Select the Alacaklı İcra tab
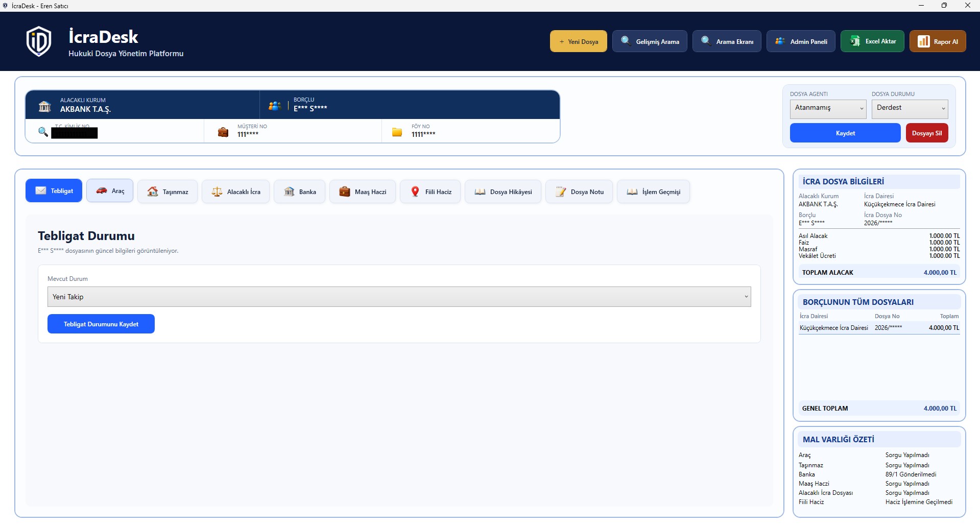Image resolution: width=980 pixels, height=526 pixels. click(235, 192)
